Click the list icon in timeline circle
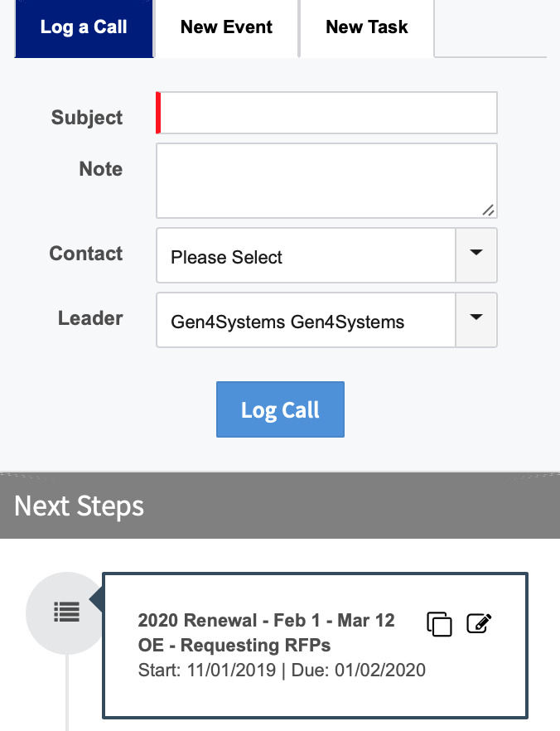560x731 pixels. point(66,612)
